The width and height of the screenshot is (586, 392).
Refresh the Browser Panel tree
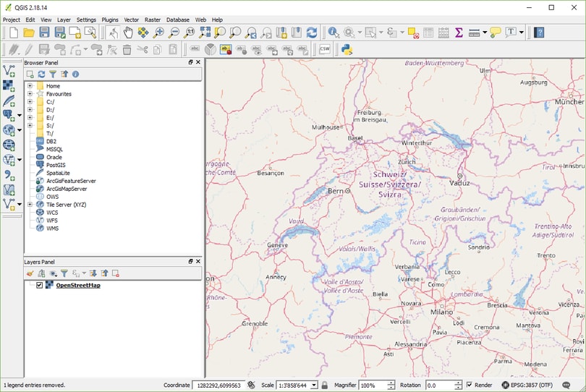click(41, 74)
